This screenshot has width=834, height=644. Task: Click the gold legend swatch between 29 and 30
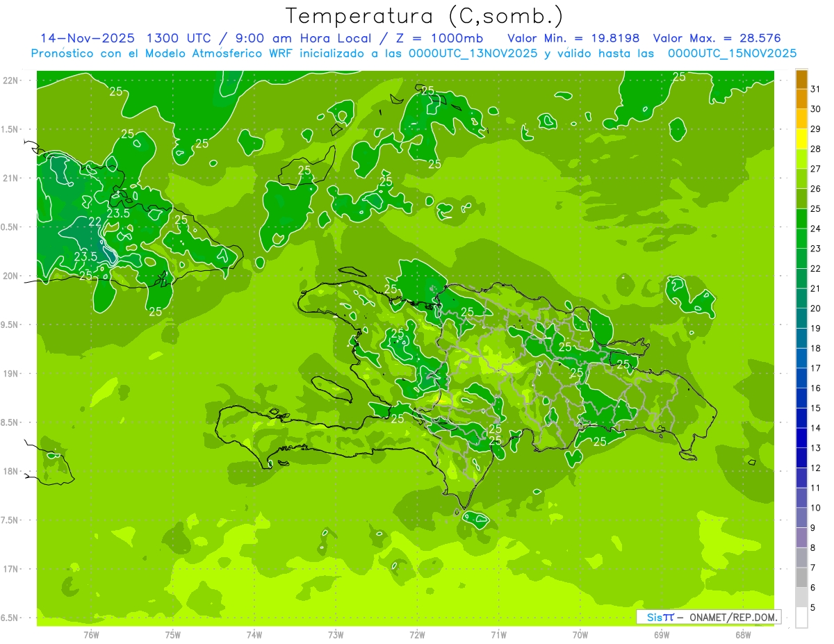[x=801, y=119]
